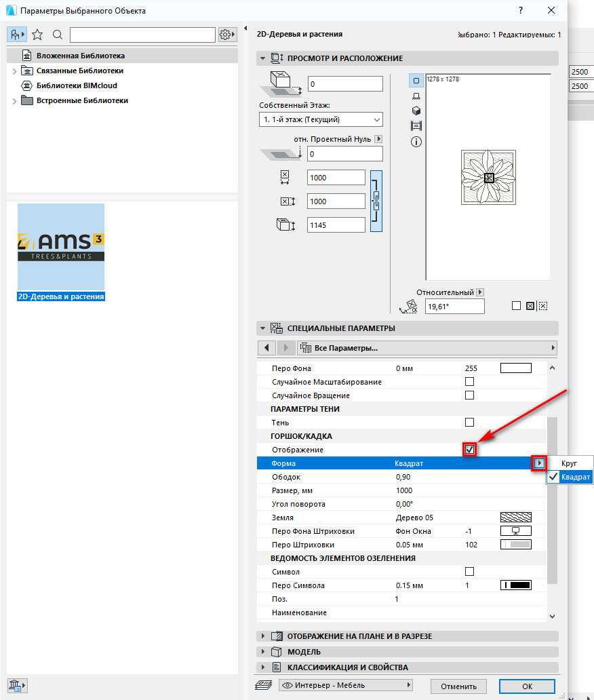Image resolution: width=594 pixels, height=700 pixels.
Task: Select the AMS Trees & Plants thumbnail
Action: [61, 247]
